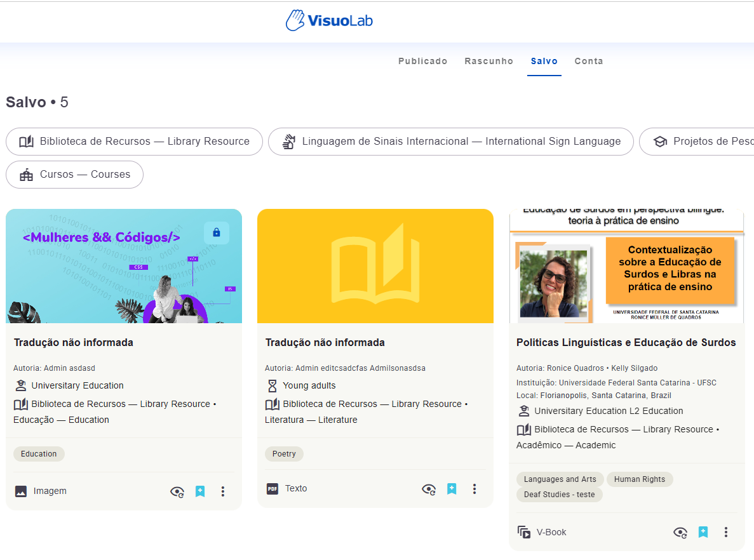Click the Acadêmico — Academic category text
This screenshot has width=754, height=560.
pyautogui.click(x=565, y=445)
